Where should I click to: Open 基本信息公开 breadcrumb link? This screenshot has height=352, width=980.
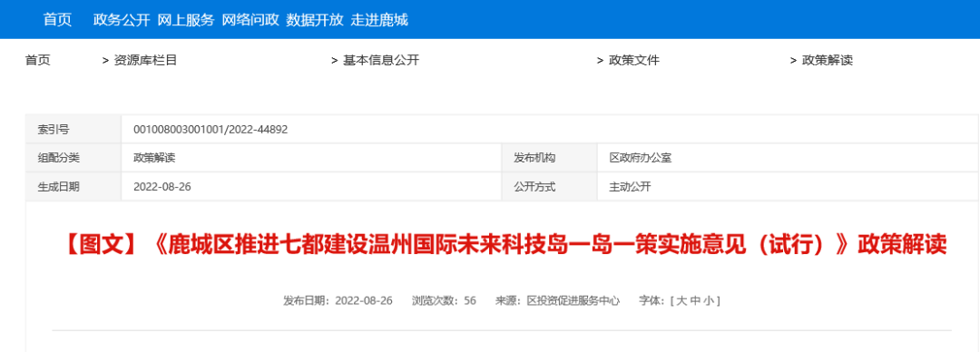pos(381,61)
